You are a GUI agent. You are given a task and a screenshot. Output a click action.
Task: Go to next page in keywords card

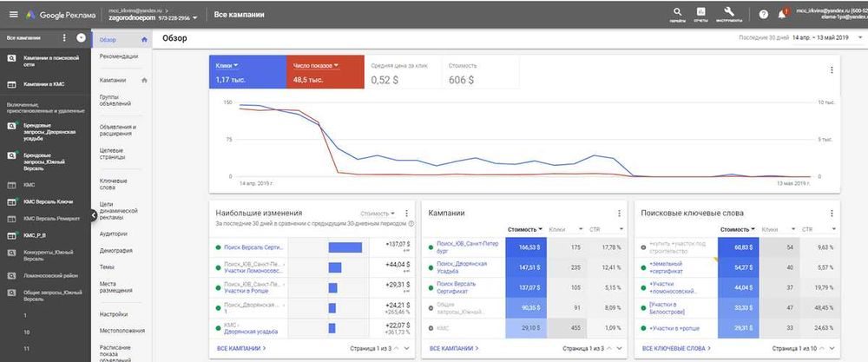tap(832, 349)
